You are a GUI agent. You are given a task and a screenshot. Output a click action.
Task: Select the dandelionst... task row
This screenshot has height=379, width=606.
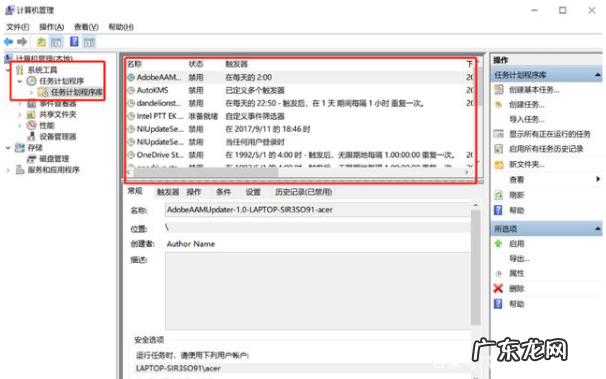301,103
